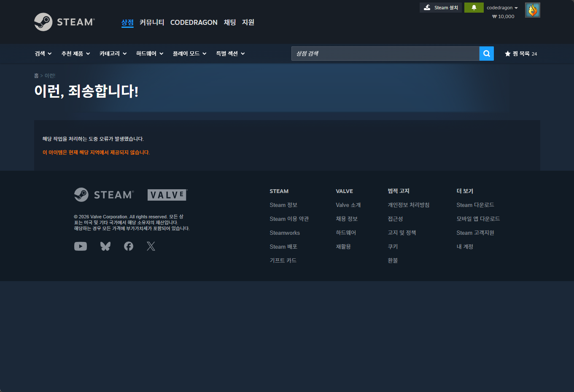Open the Facebook social link
574x392 pixels.
point(129,246)
